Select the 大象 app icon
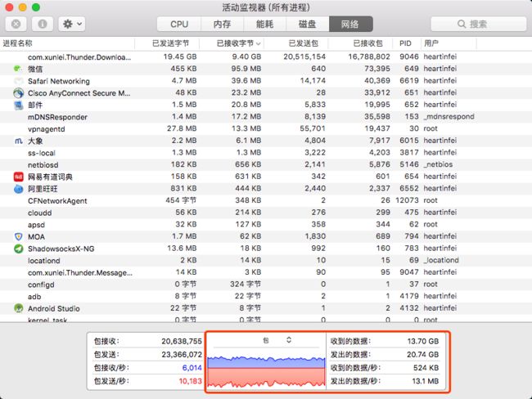Viewport: 532px width, 399px height. pyautogui.click(x=18, y=141)
